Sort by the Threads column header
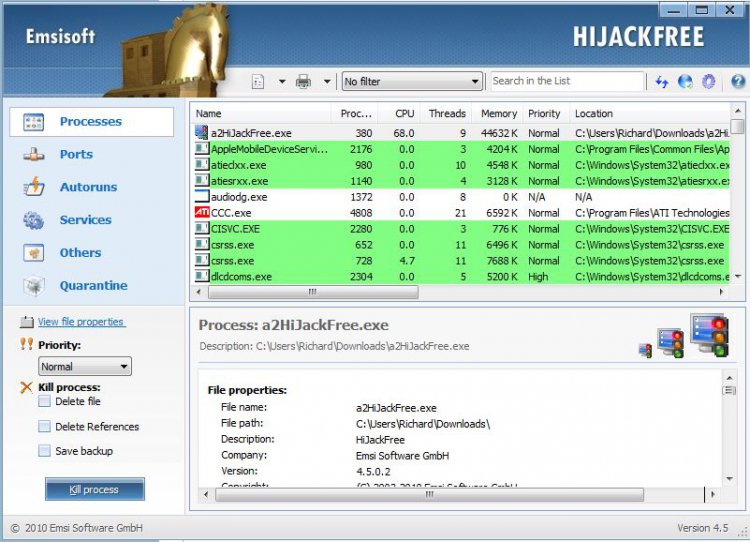The width and height of the screenshot is (750, 542). point(446,114)
